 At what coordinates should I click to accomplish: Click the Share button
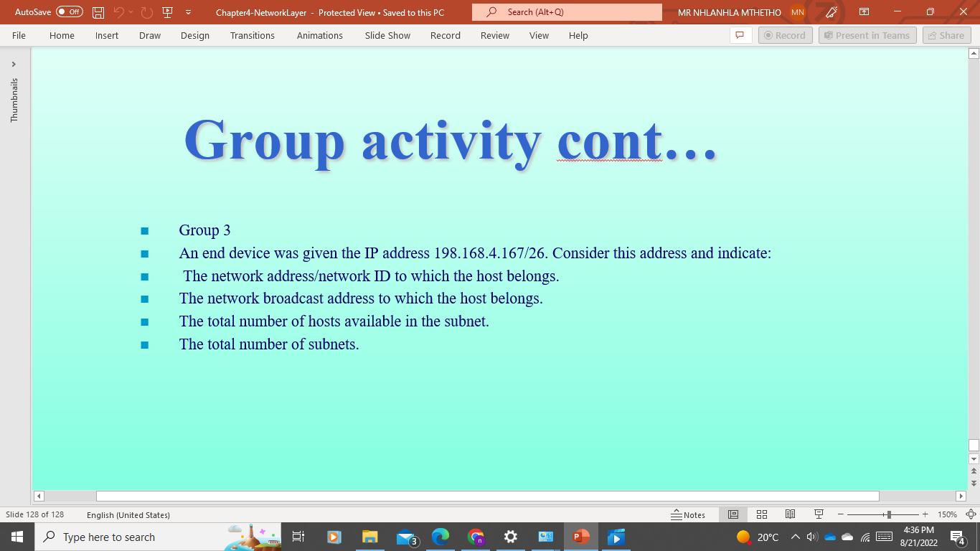click(946, 35)
